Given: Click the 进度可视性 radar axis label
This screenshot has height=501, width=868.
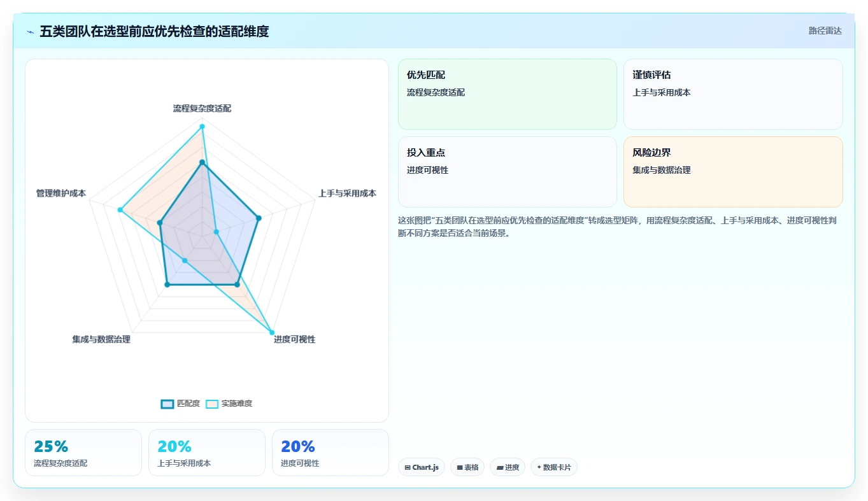Looking at the screenshot, I should click(x=295, y=339).
